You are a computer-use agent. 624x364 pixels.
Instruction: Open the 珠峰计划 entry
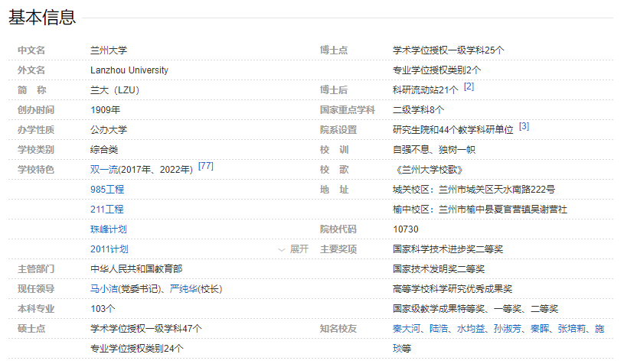click(108, 229)
